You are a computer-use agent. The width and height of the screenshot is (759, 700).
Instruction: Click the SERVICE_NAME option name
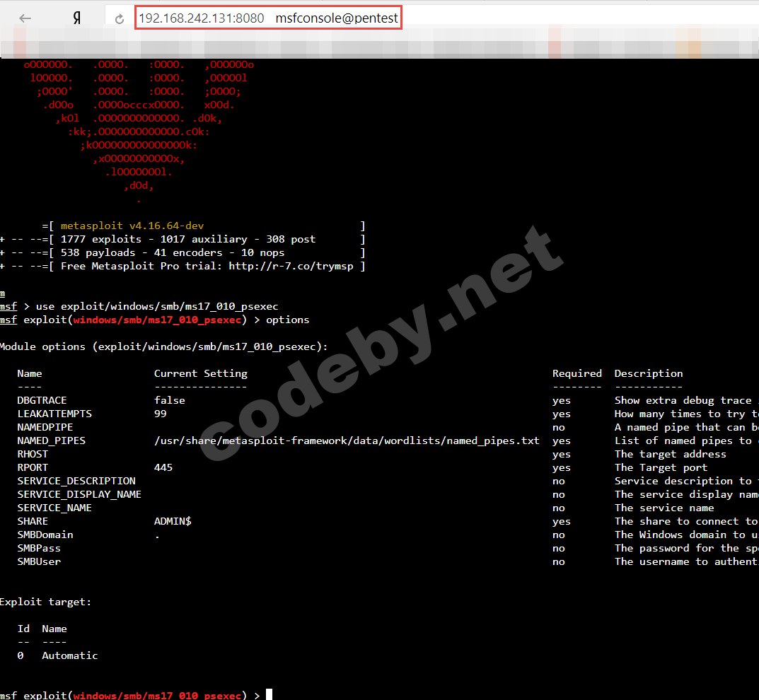pyautogui.click(x=54, y=508)
